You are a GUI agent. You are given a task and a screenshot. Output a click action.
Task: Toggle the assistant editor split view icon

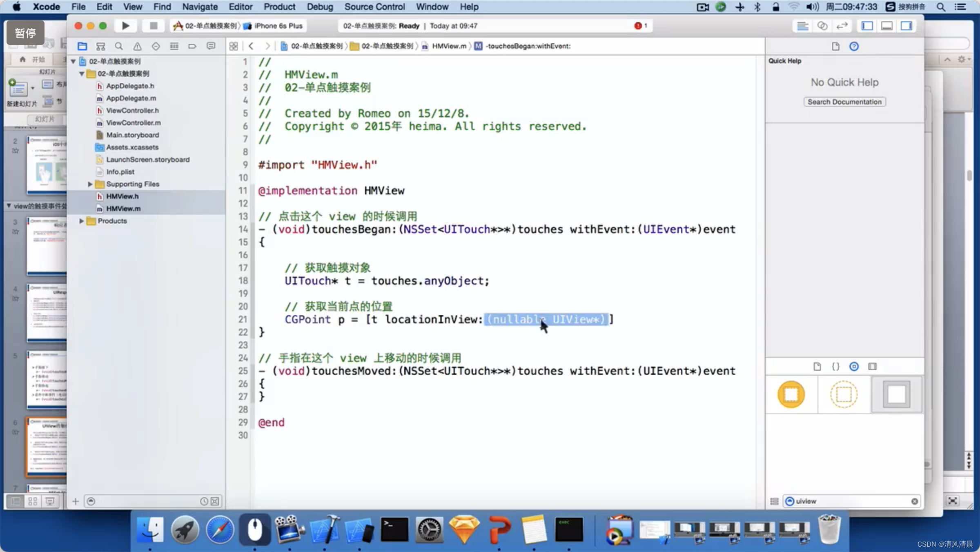pos(822,26)
